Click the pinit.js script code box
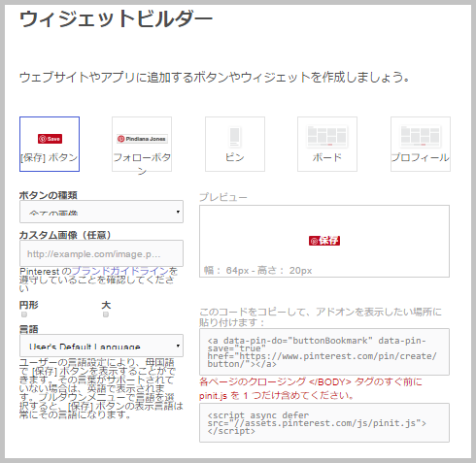This screenshot has width=476, height=463. (324, 422)
